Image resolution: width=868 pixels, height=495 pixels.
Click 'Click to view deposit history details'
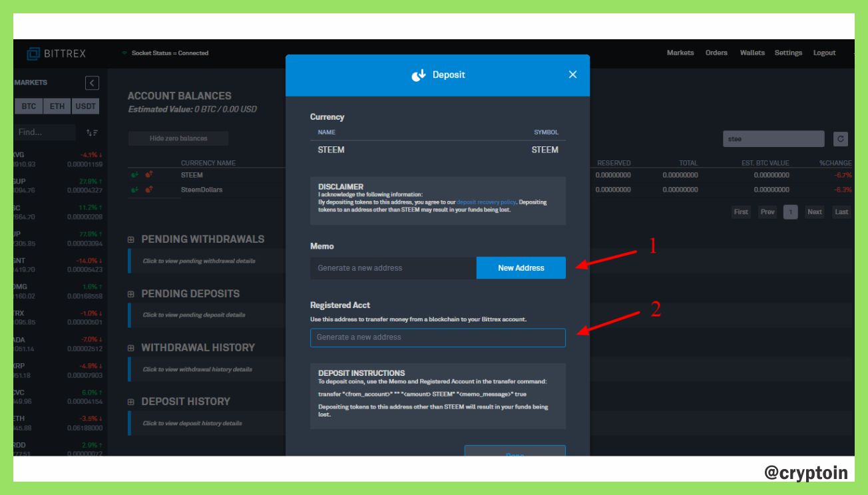[x=192, y=423]
